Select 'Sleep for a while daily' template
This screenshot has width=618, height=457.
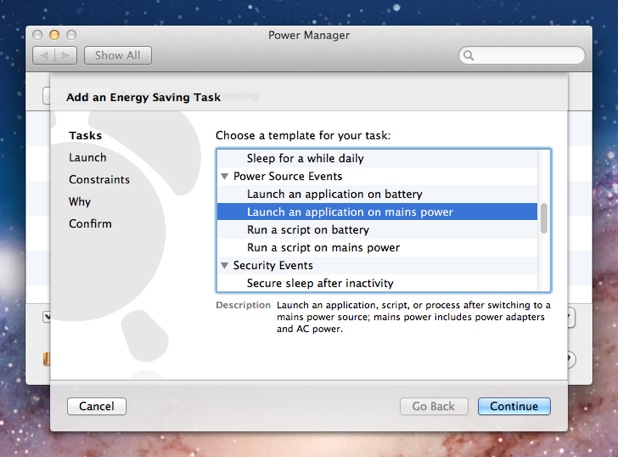point(377,158)
